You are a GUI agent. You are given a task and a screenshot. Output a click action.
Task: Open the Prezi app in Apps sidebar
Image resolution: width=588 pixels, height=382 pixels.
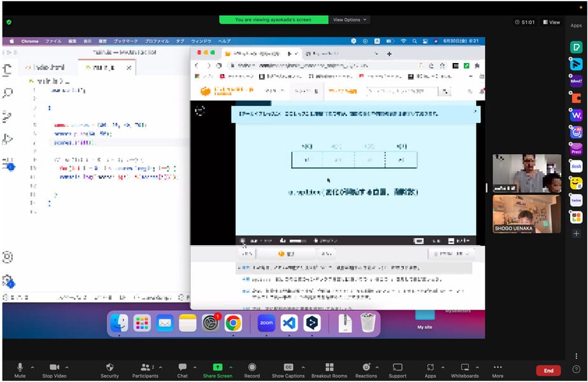point(576,149)
